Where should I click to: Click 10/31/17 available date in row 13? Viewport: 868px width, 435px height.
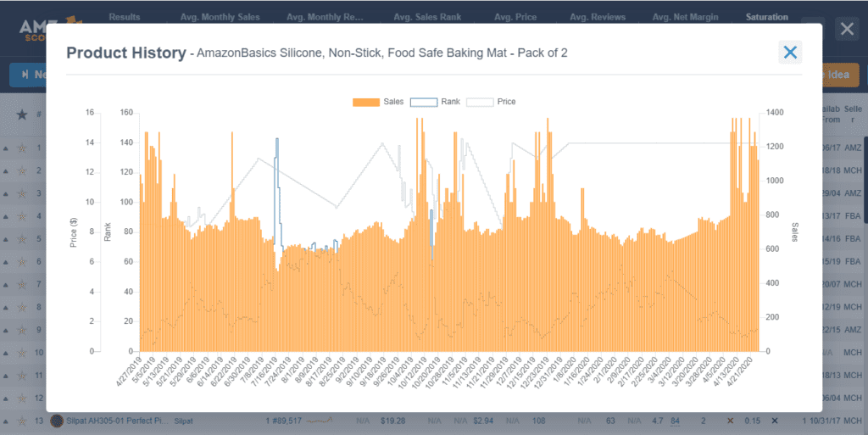coord(825,421)
